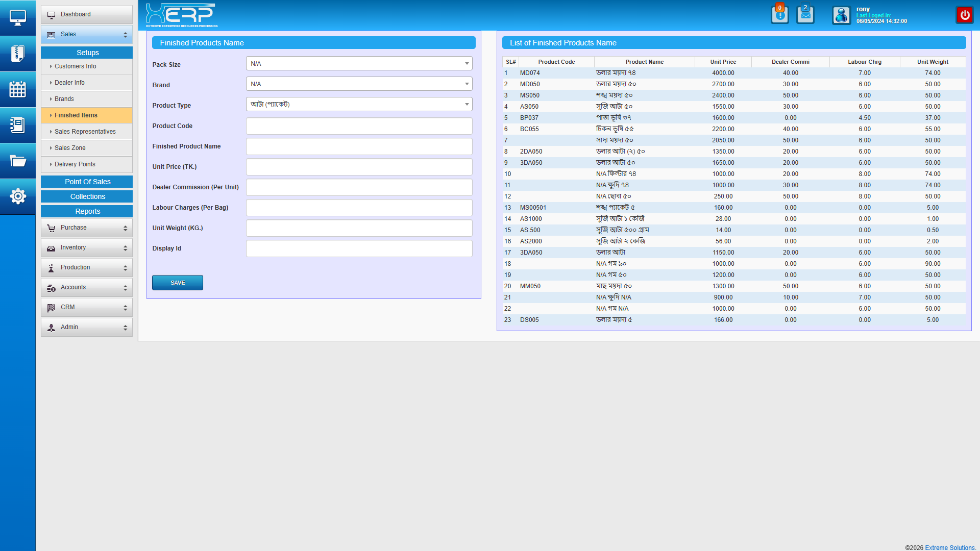980x551 pixels.
Task: Open the Extreme Solutions footer link
Action: coord(949,547)
